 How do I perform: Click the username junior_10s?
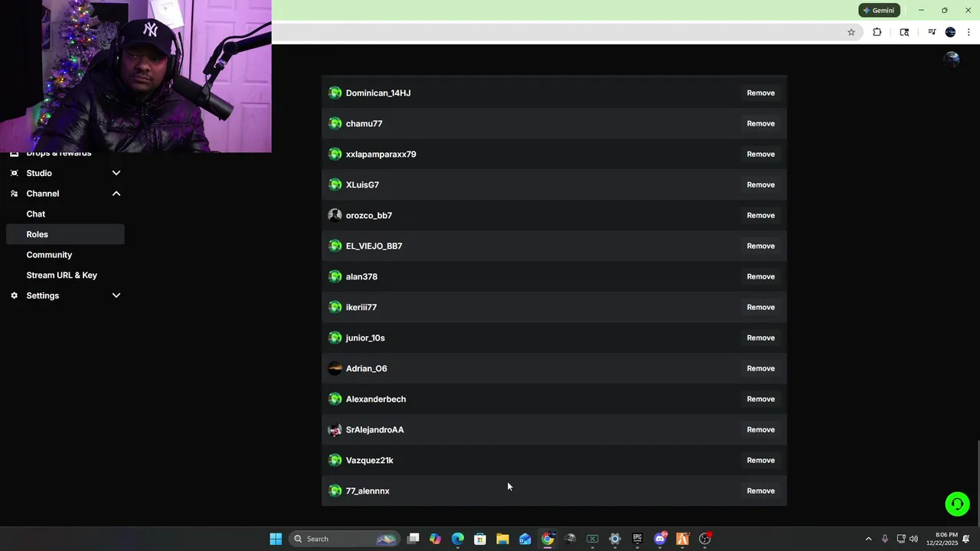coord(365,337)
